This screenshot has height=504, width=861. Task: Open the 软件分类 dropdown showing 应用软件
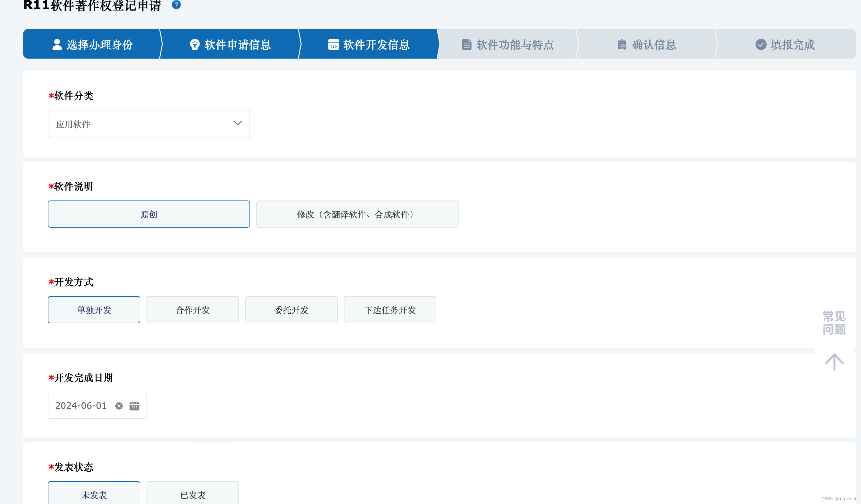click(137, 124)
